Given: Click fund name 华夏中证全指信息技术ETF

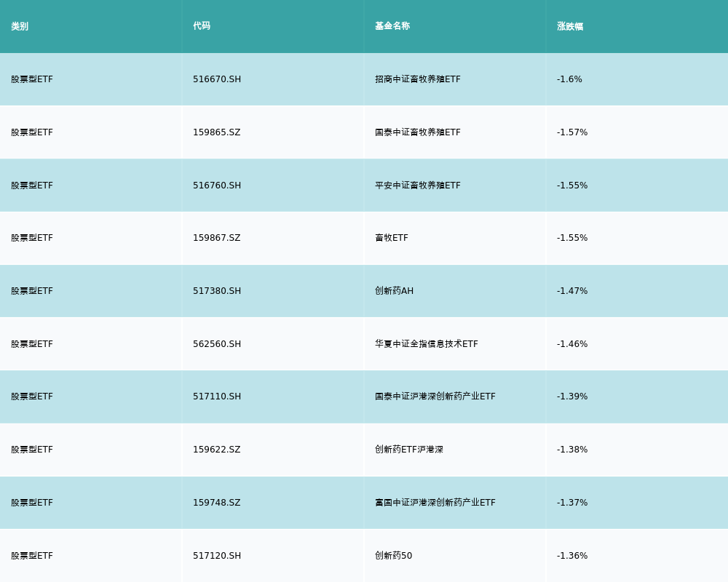Looking at the screenshot, I should pos(426,344).
